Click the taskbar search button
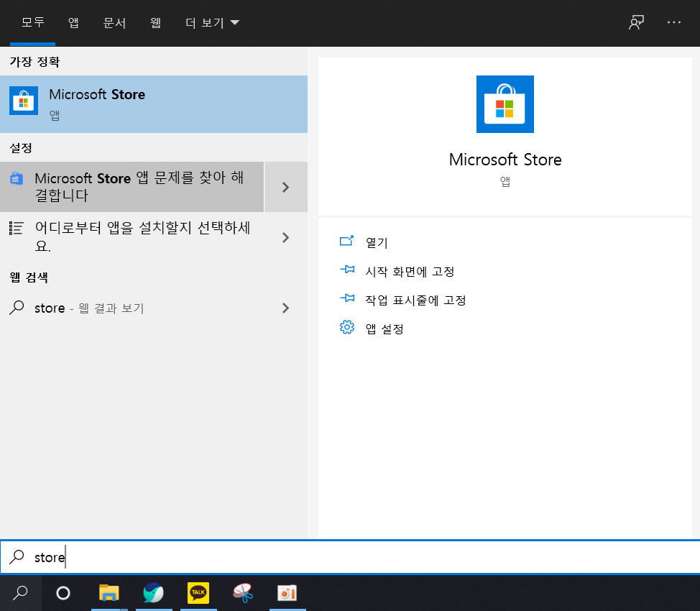The height and width of the screenshot is (611, 700). (21, 593)
